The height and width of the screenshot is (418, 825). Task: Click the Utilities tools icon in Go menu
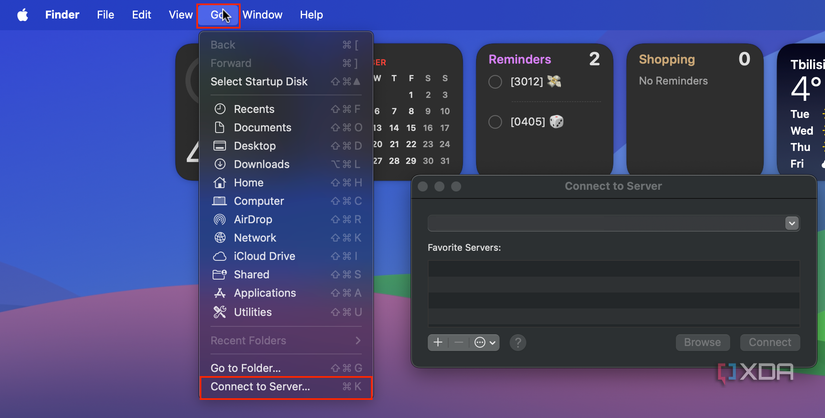(x=219, y=312)
